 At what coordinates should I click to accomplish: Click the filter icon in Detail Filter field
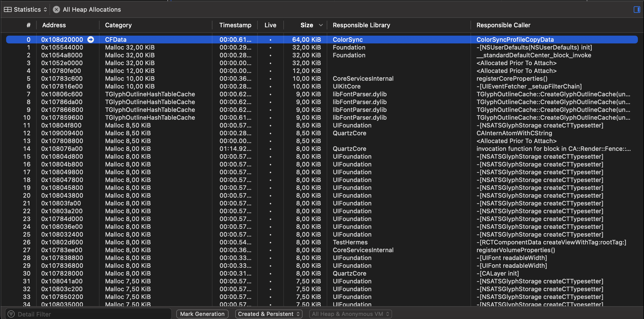point(11,314)
